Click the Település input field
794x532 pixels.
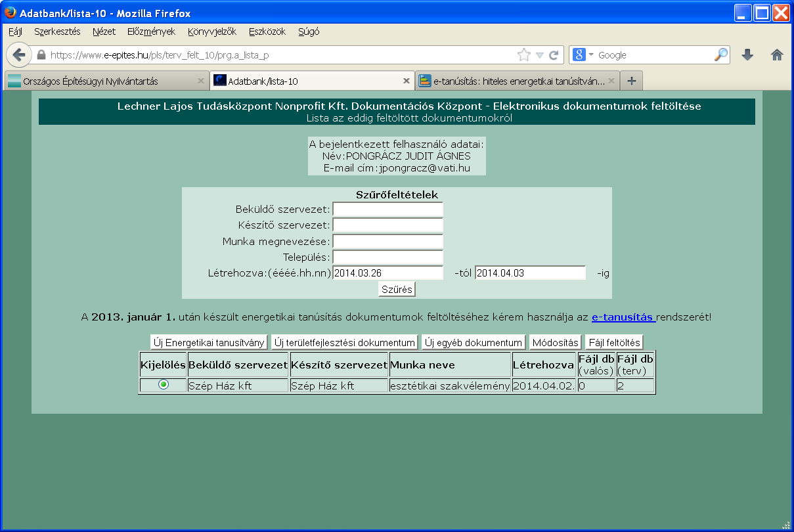tap(388, 257)
